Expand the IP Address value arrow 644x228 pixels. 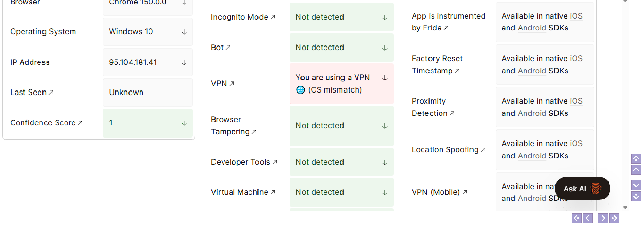[x=184, y=62]
